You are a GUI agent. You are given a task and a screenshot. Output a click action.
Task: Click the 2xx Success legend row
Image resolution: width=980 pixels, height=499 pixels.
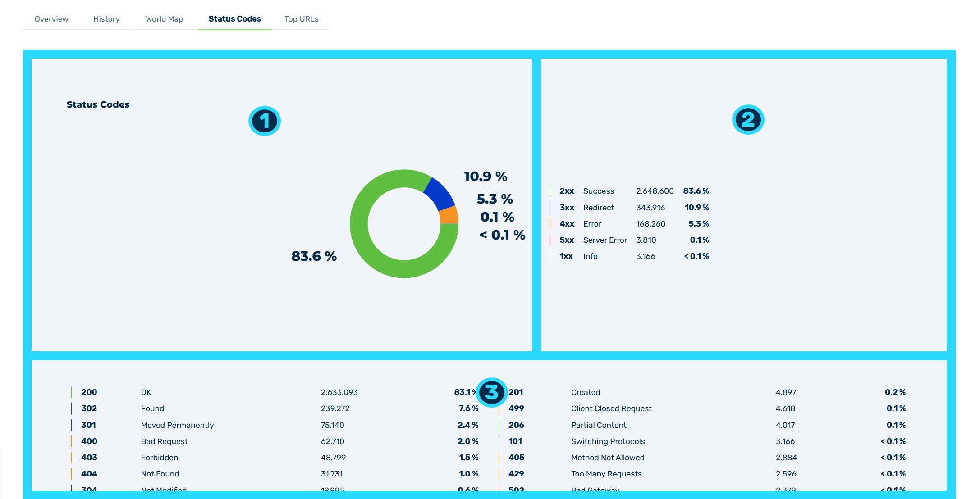coord(629,191)
